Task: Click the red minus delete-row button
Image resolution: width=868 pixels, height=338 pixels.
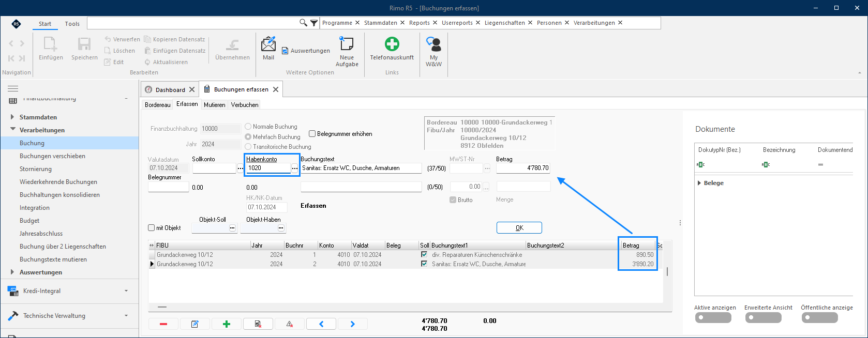Action: click(163, 324)
